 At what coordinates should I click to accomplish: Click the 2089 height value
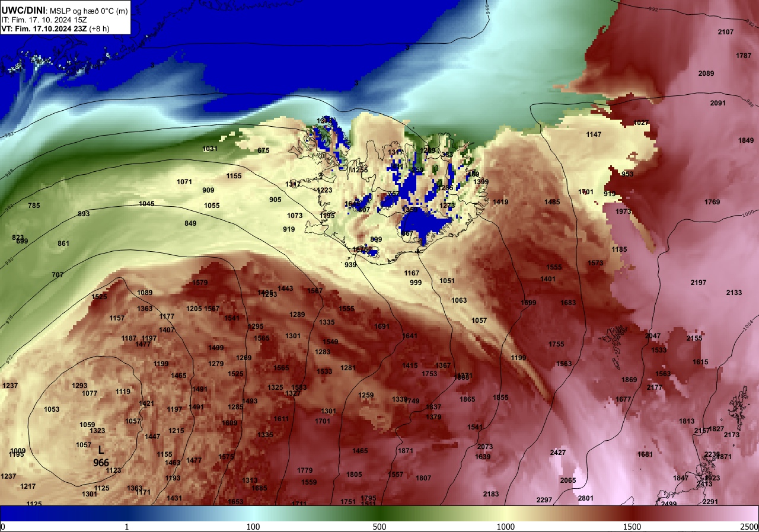[706, 73]
